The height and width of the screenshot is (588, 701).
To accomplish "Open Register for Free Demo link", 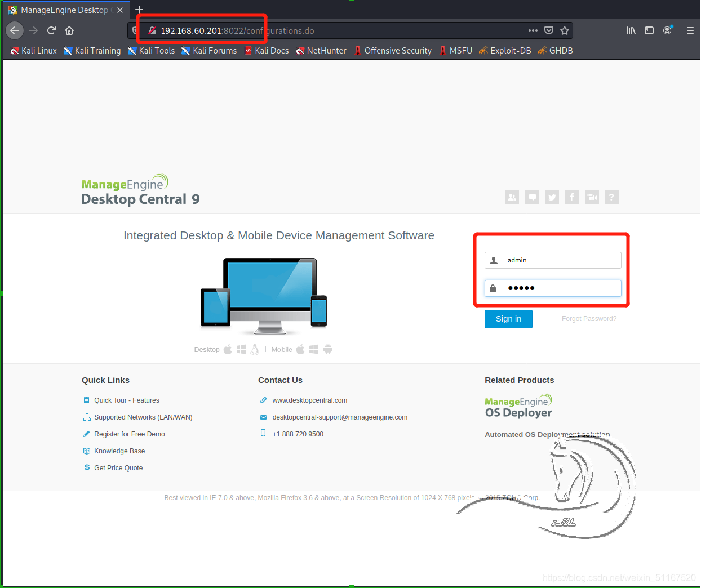I will pyautogui.click(x=130, y=434).
